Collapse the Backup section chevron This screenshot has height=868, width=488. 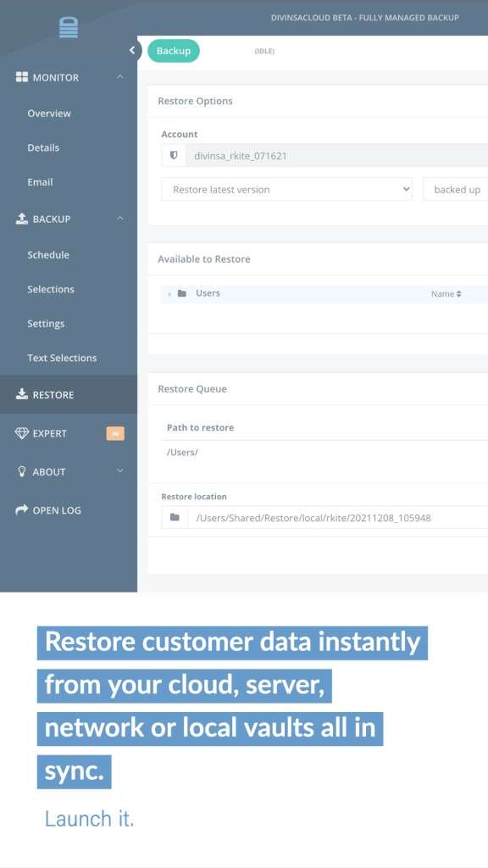coord(120,219)
